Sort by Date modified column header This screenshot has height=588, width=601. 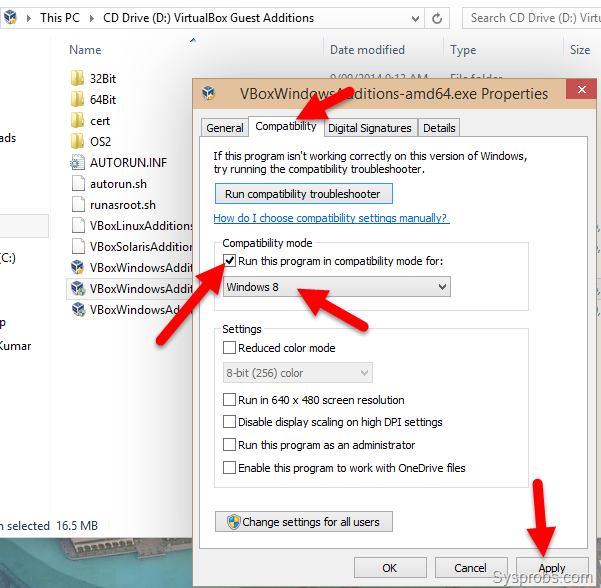pos(367,50)
